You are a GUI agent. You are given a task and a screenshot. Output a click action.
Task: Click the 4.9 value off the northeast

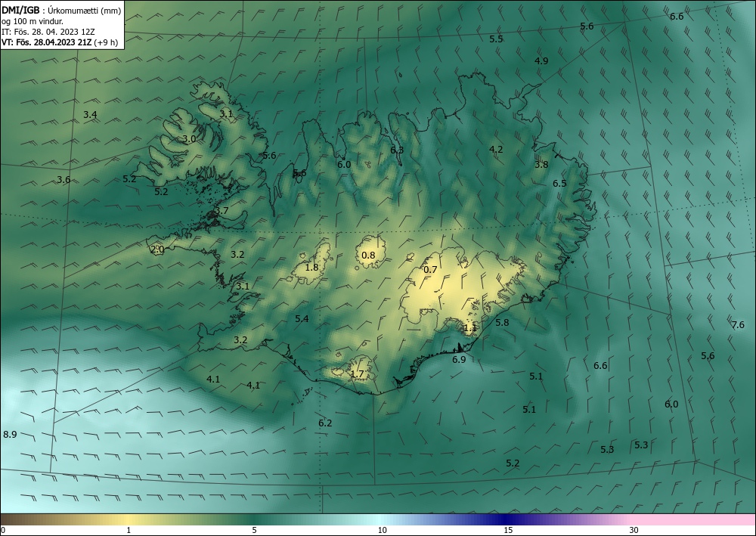coord(541,60)
